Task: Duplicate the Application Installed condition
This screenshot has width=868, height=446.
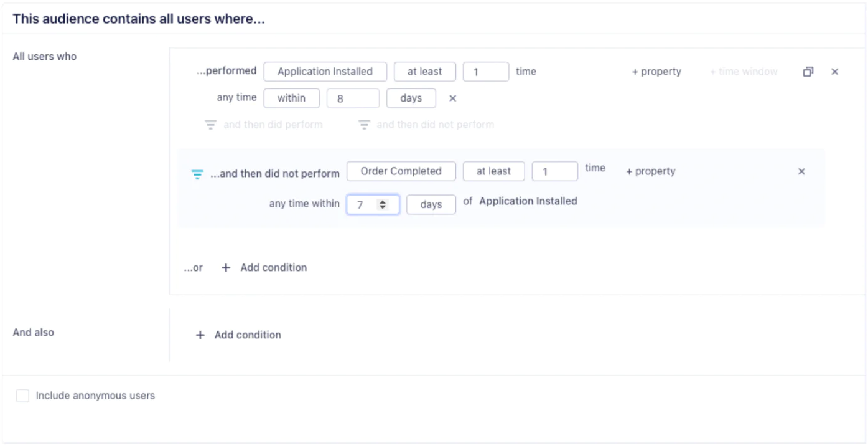Action: [x=808, y=72]
